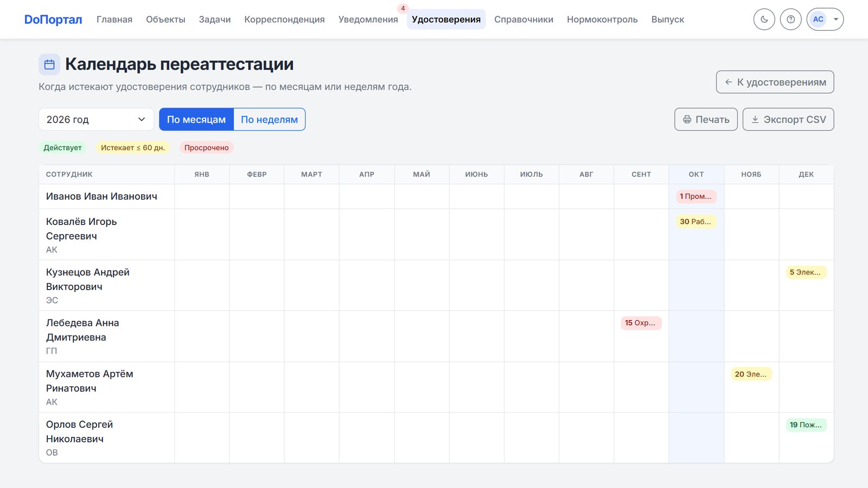This screenshot has width=868, height=488.
Task: Open Корреспонденция section
Action: click(284, 20)
